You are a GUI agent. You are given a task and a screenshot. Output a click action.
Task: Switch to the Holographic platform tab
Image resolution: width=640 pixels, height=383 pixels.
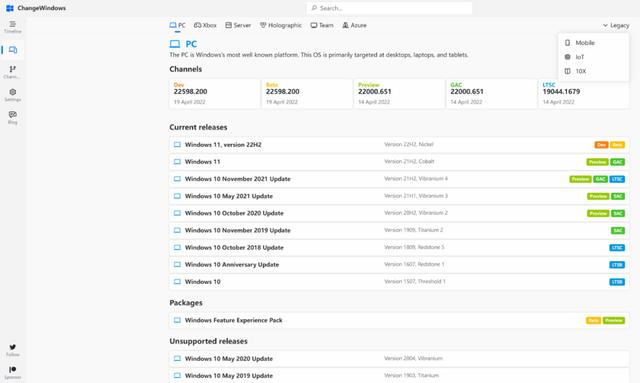[x=281, y=25]
